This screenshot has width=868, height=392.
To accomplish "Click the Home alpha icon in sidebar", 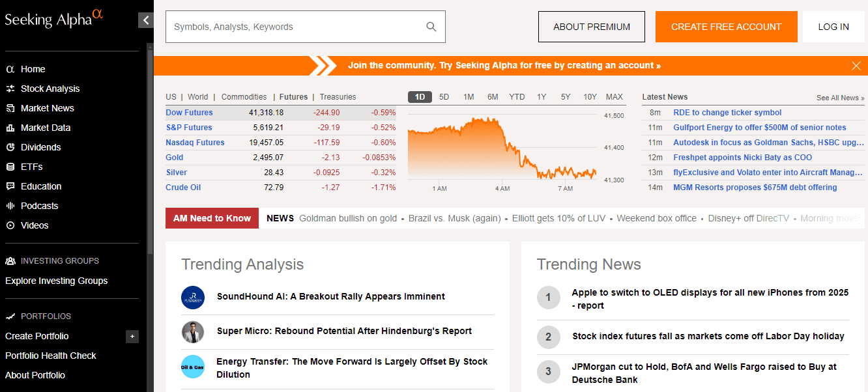I will 10,69.
